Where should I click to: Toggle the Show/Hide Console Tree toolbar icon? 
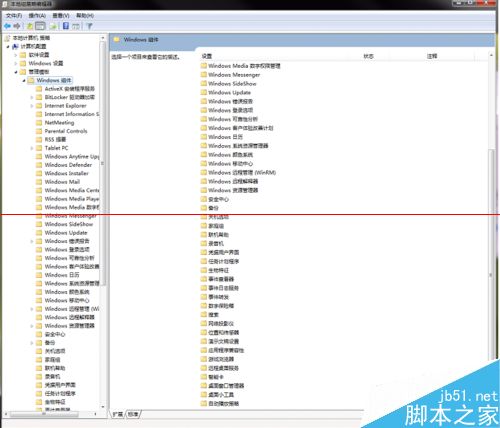[x=40, y=26]
